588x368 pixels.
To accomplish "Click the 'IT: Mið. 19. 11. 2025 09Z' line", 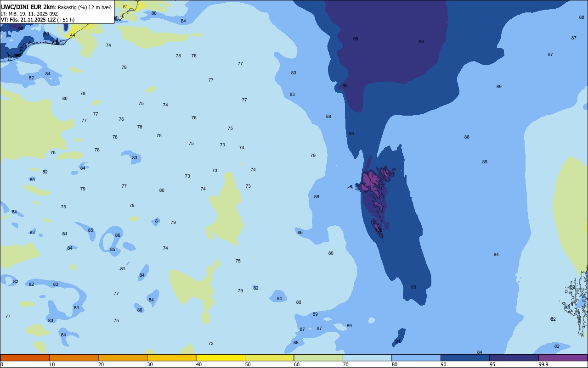I will (x=29, y=13).
